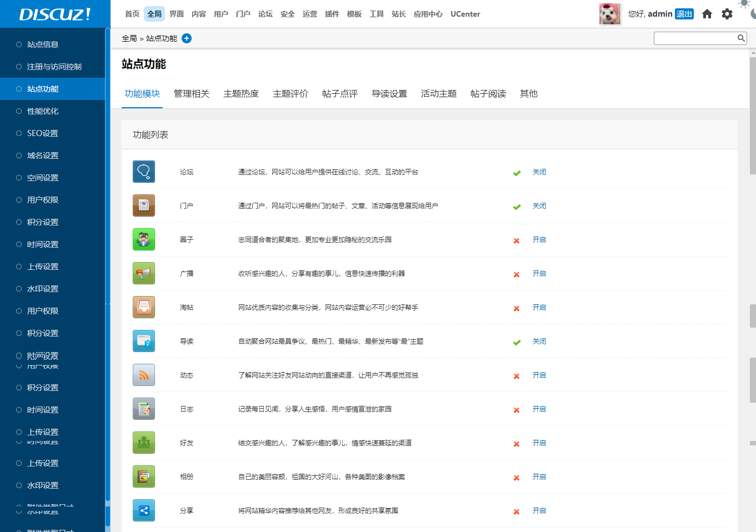Switch to the 主题热度 tab

coord(241,94)
